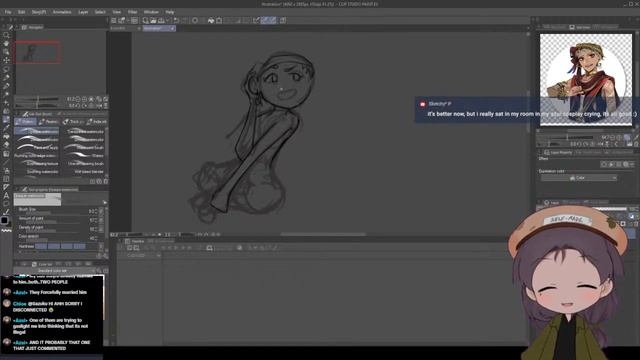
Task: Click the main drawing color swatch
Action: click(x=4, y=220)
